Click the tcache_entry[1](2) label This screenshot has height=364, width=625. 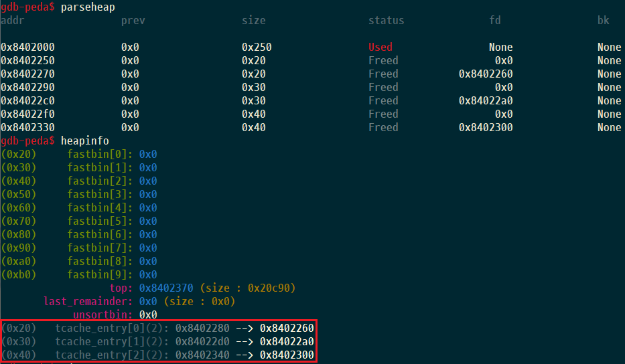[112, 342]
